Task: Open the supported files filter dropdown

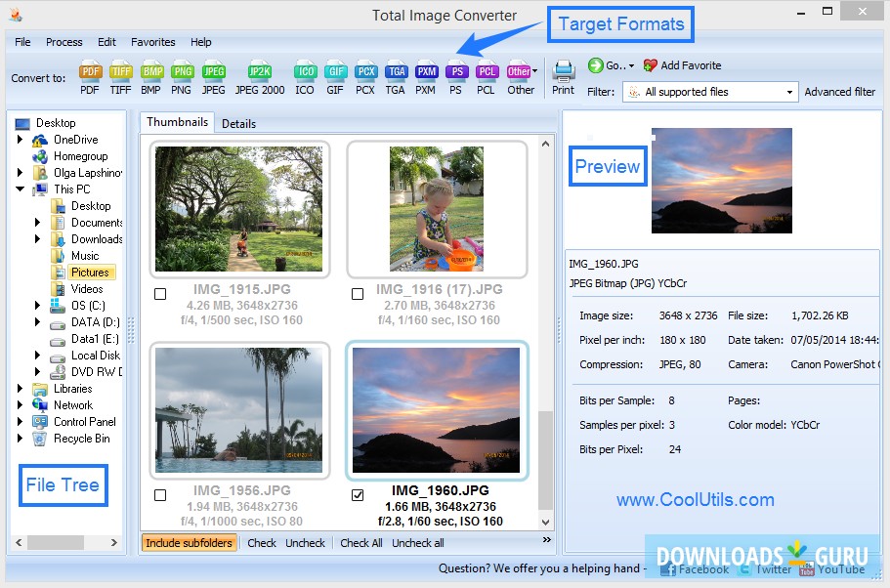Action: point(788,92)
